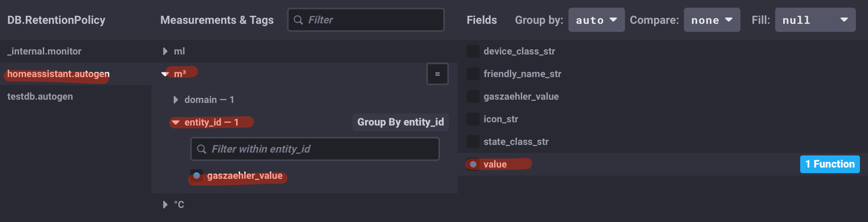
Task: Toggle the gaszaehler_value tag checkbox
Action: 197,176
